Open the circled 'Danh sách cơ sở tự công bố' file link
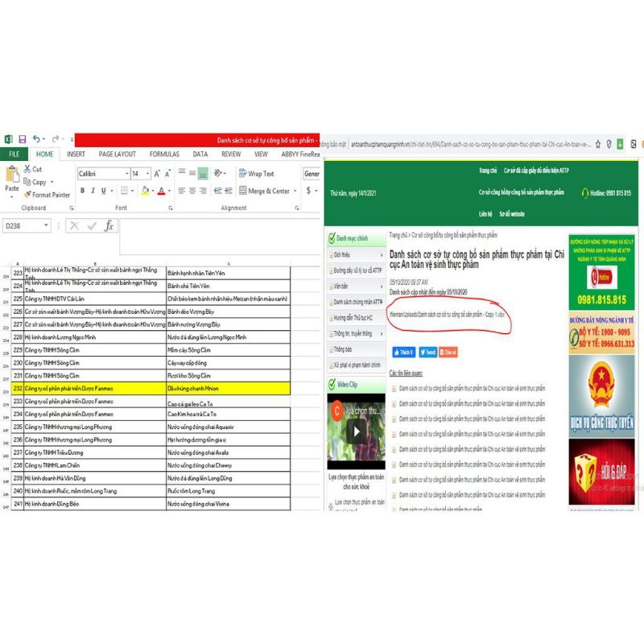This screenshot has height=644, width=644. pyautogui.click(x=448, y=315)
